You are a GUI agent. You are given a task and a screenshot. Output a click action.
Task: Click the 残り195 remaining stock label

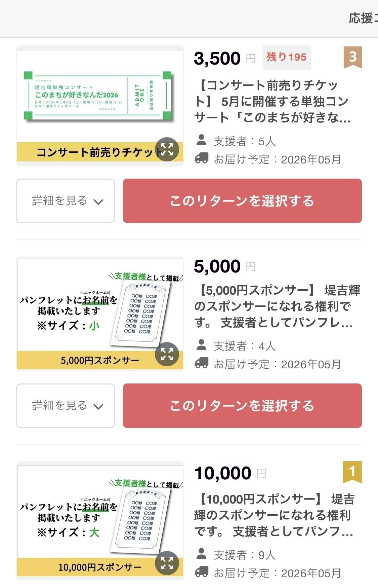pyautogui.click(x=287, y=57)
